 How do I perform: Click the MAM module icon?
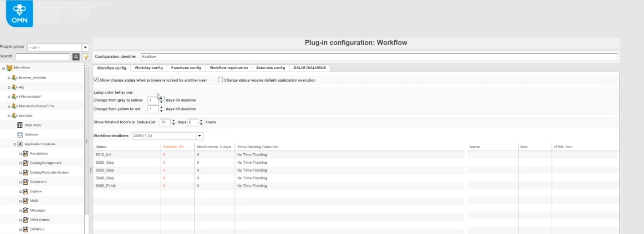(26, 201)
